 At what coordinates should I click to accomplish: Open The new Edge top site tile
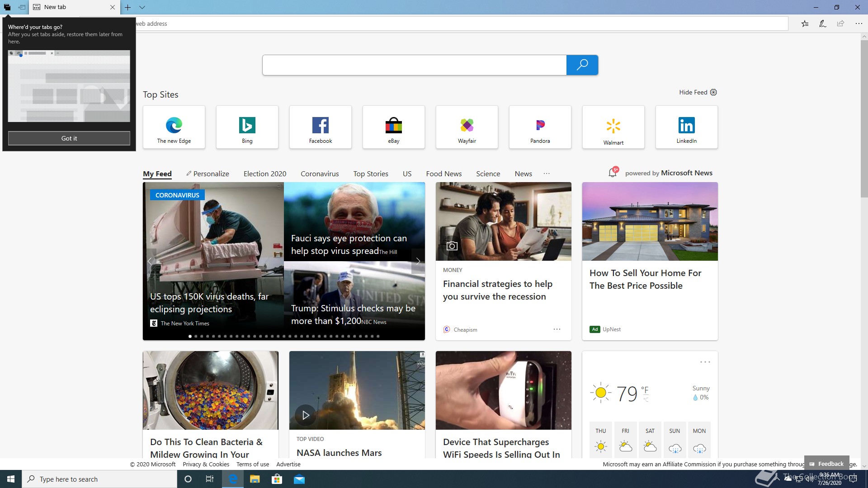(x=174, y=127)
